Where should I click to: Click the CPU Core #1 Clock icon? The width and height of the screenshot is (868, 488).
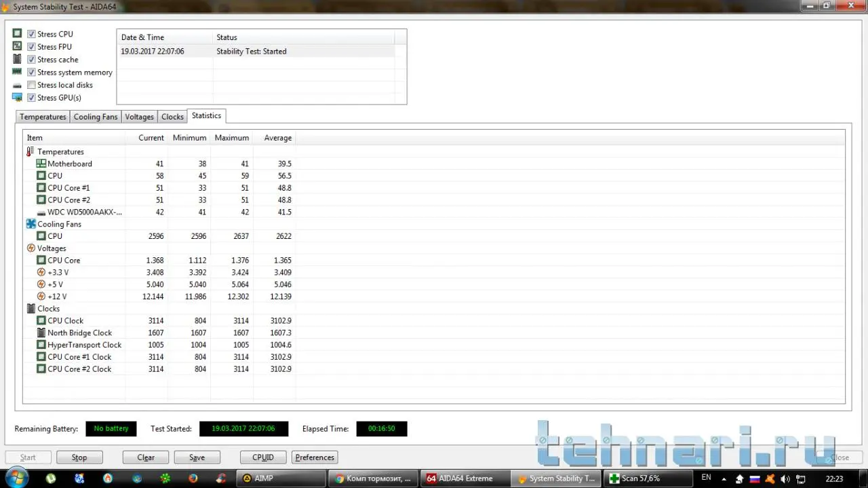[x=41, y=357]
